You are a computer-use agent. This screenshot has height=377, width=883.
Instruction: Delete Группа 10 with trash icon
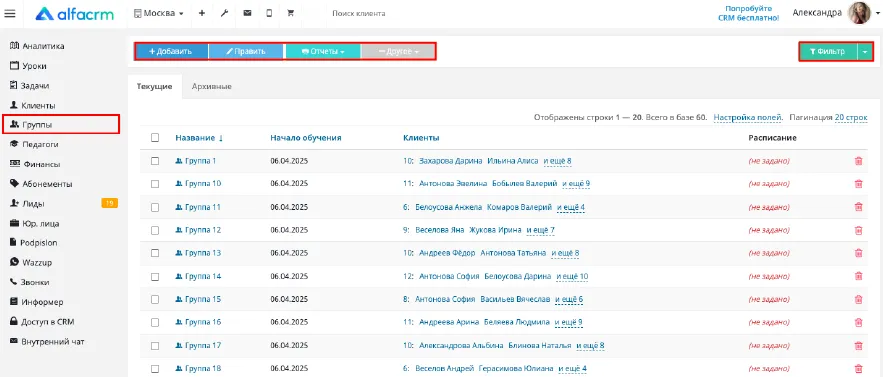(858, 184)
